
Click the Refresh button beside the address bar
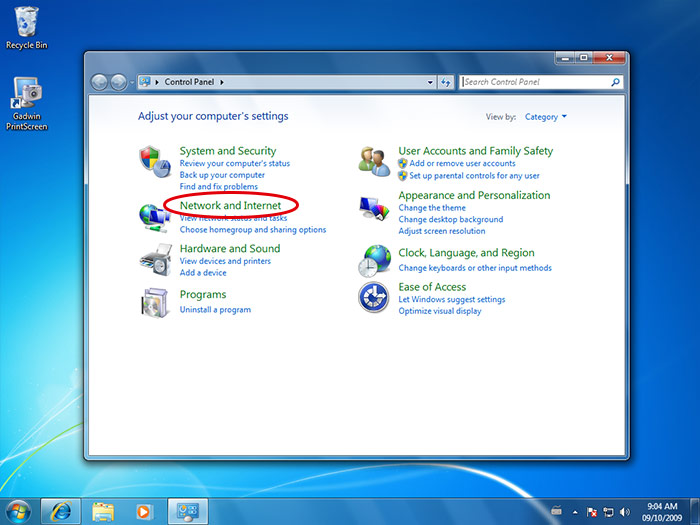pyautogui.click(x=446, y=82)
